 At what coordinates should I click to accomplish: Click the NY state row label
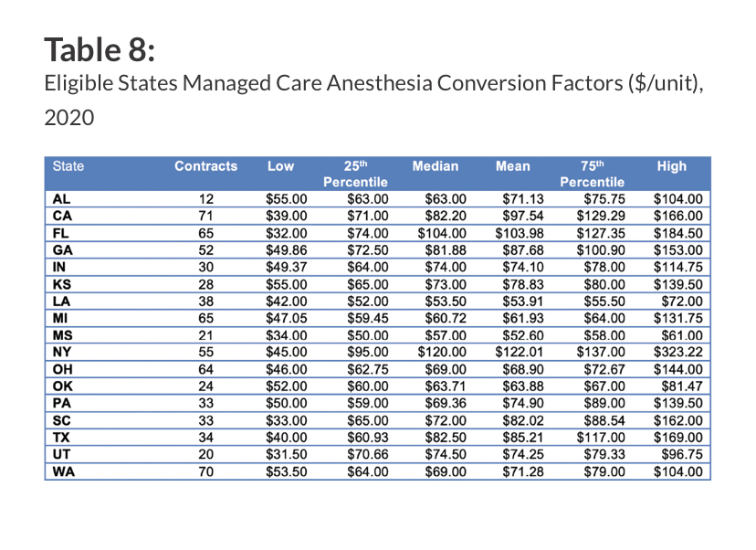(x=62, y=351)
